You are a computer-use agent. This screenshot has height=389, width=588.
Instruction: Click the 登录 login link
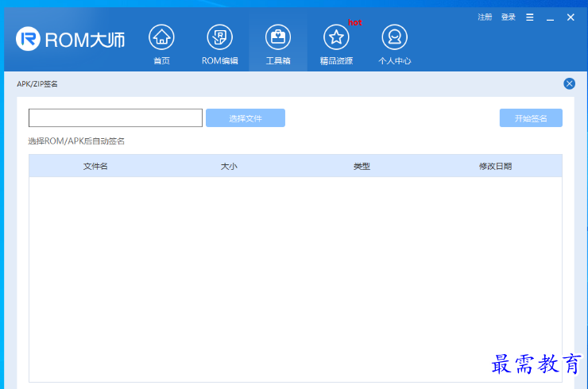tap(508, 17)
